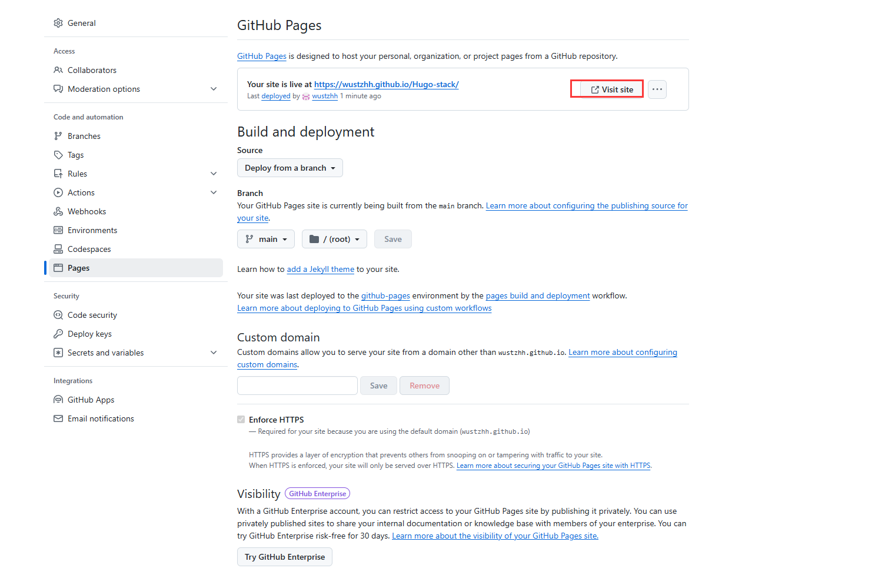Click the Webhooks icon
Viewport: 875px width, 588px height.
[58, 211]
